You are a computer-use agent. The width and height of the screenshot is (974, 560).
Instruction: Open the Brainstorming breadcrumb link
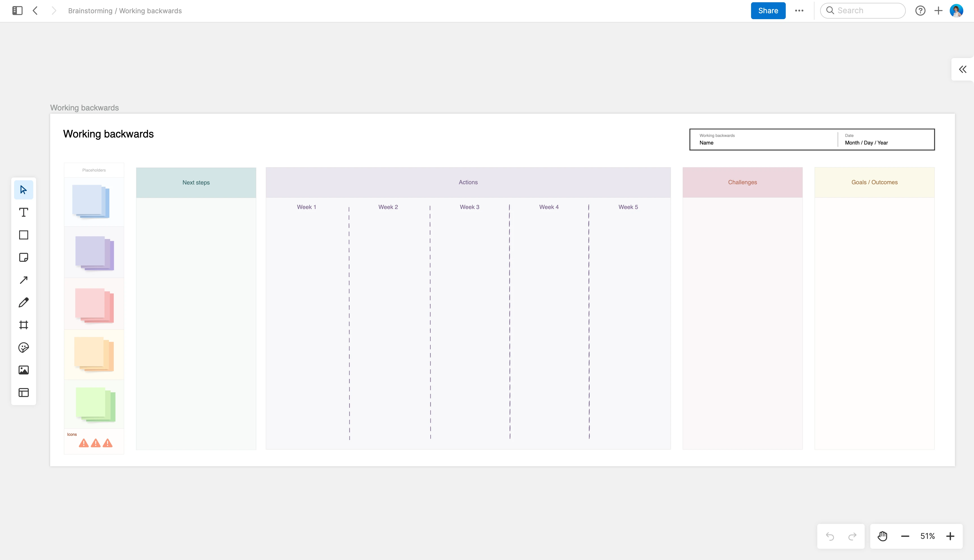pos(90,11)
